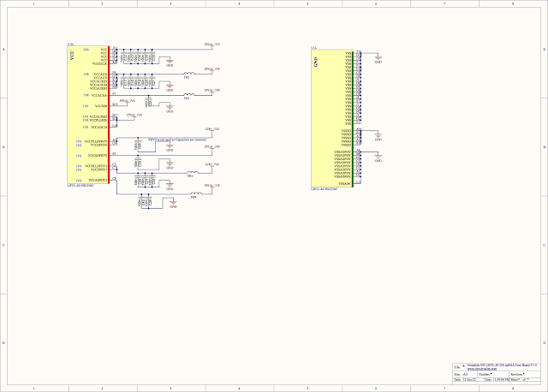Image resolution: width=548 pixels, height=392 pixels.
Task: Click the yellow VCC power block title
Action: pos(72,55)
